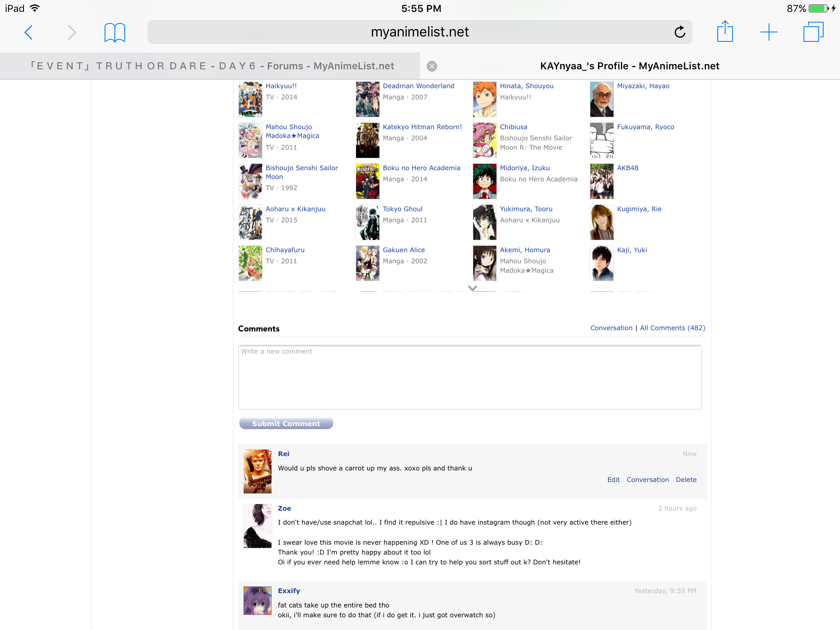Reload the page with refresh icon
Image resolution: width=840 pixels, height=630 pixels.
[x=680, y=32]
